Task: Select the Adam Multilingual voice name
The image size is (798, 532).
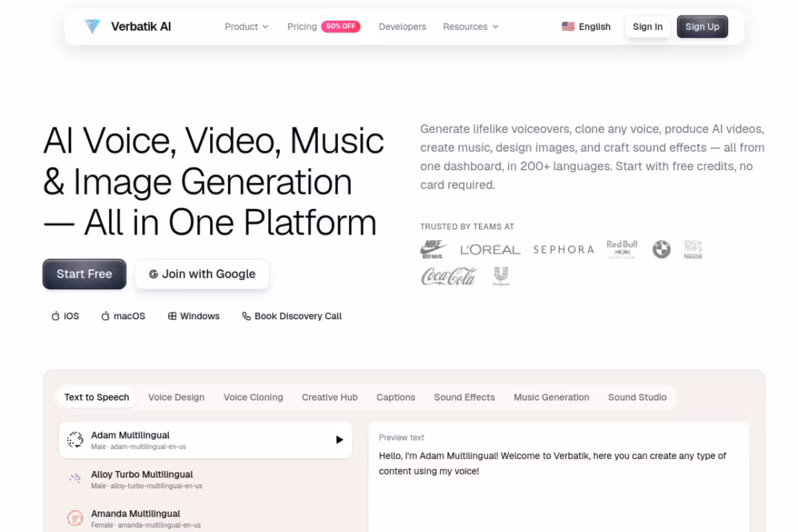Action: (x=130, y=435)
